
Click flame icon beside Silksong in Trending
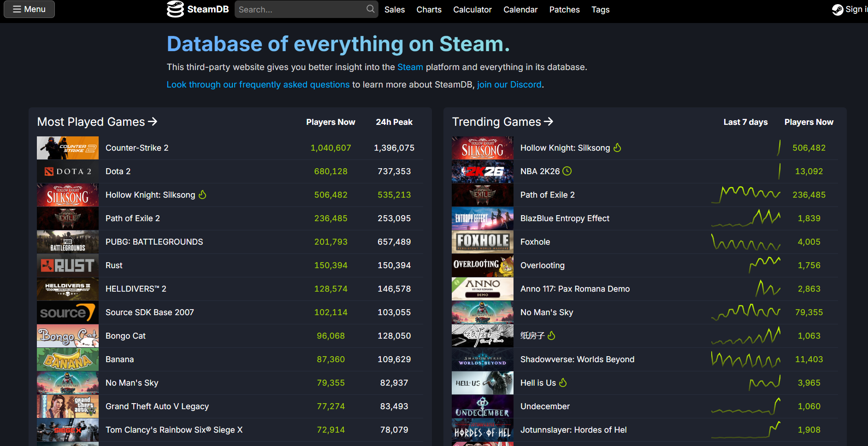pyautogui.click(x=617, y=147)
